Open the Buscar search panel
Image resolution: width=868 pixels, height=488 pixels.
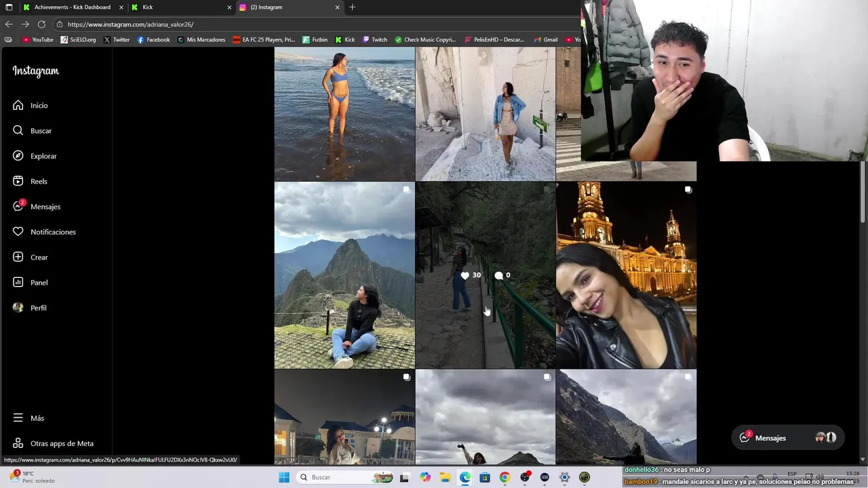[32, 131]
